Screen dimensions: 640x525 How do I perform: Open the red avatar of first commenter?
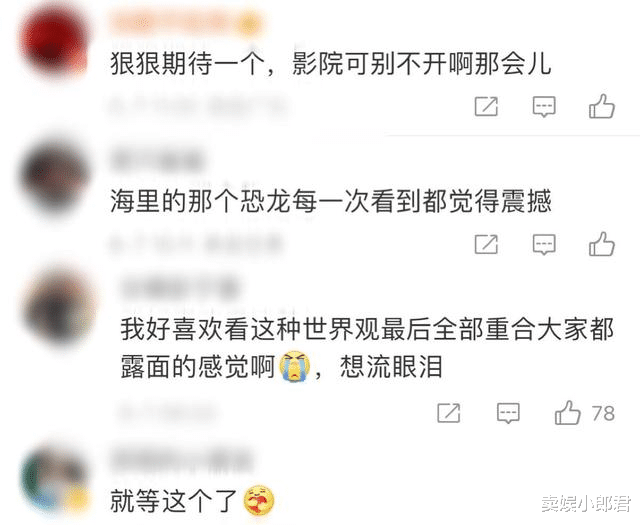54,43
